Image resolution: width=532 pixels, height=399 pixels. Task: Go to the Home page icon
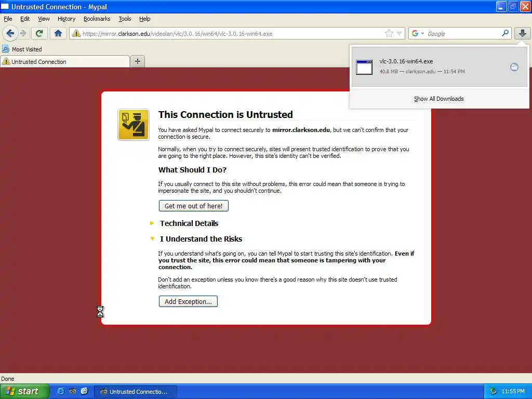pyautogui.click(x=58, y=33)
